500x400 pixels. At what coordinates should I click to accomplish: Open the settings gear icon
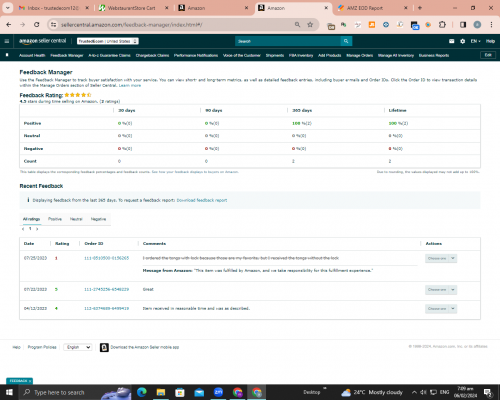click(462, 41)
